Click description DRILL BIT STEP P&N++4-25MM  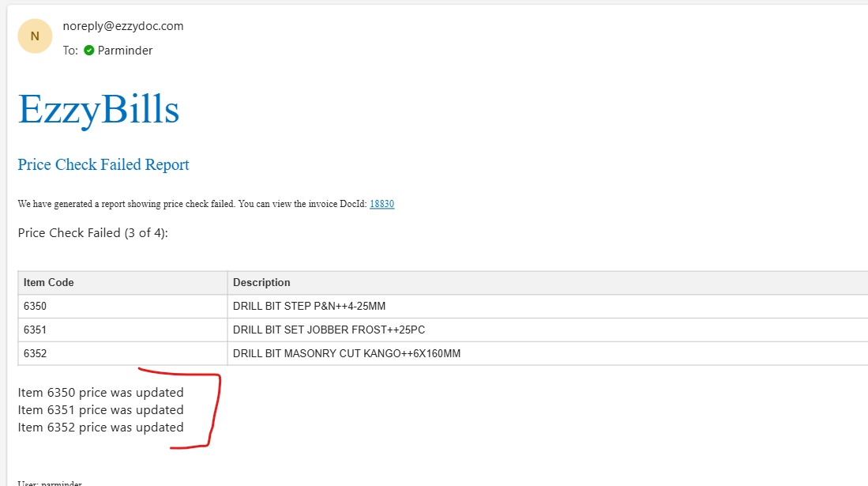(x=309, y=307)
